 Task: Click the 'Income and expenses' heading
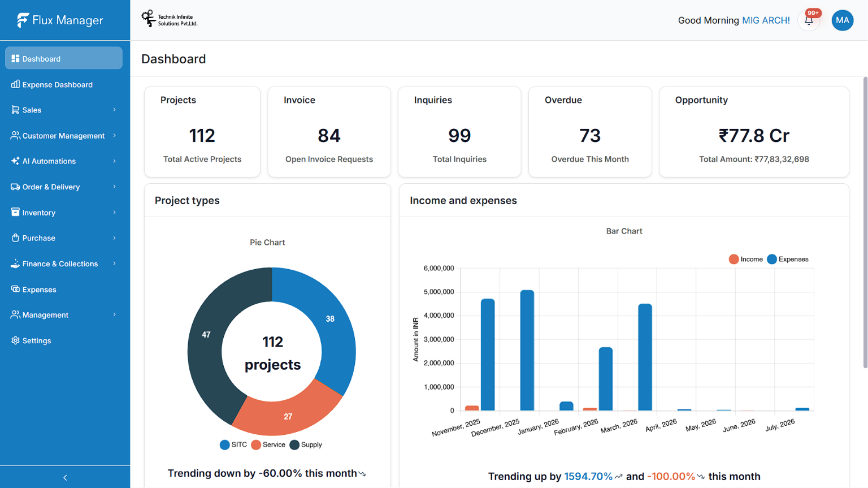click(x=463, y=201)
